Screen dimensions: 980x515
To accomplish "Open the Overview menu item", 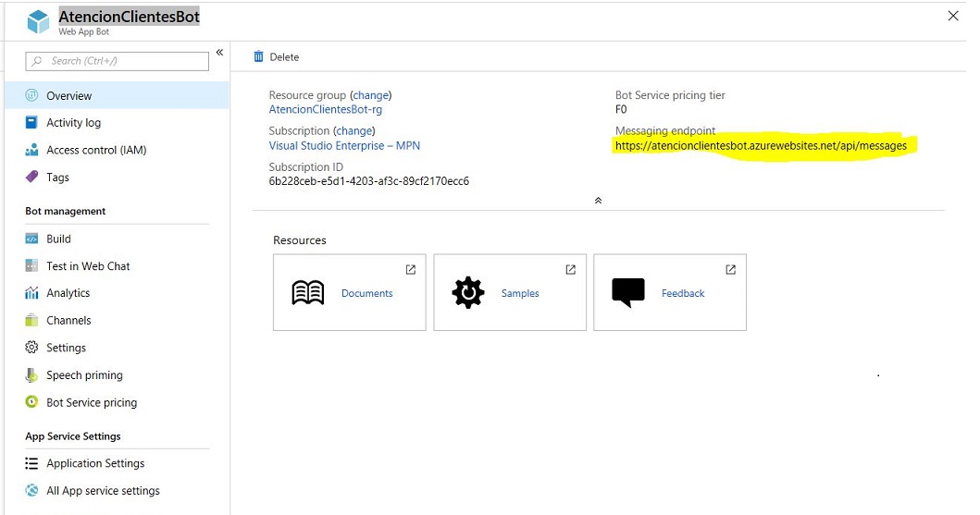I will click(117, 95).
